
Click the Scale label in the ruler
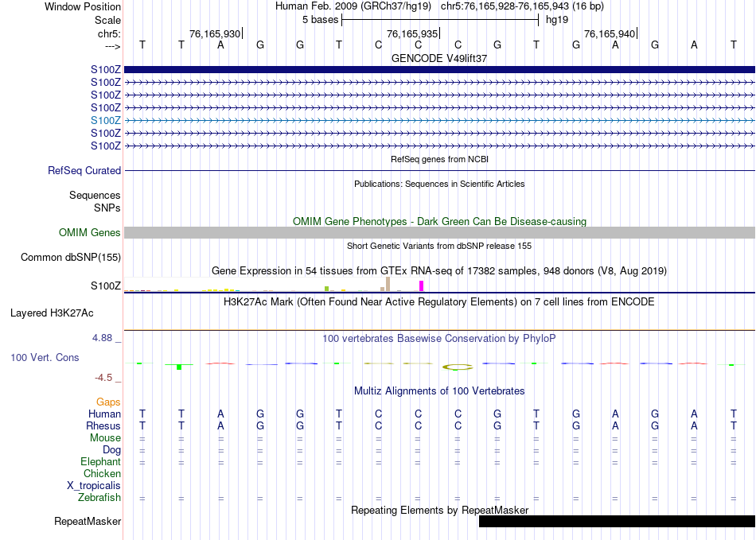click(x=107, y=20)
